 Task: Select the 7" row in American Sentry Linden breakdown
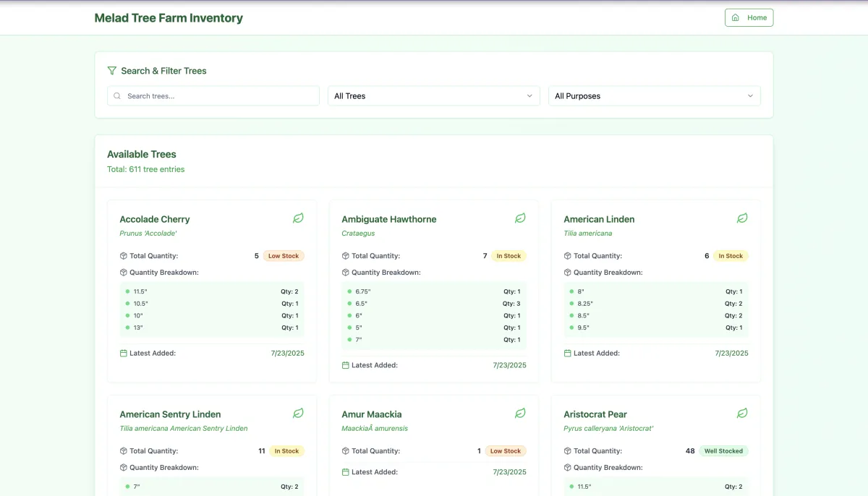212,487
